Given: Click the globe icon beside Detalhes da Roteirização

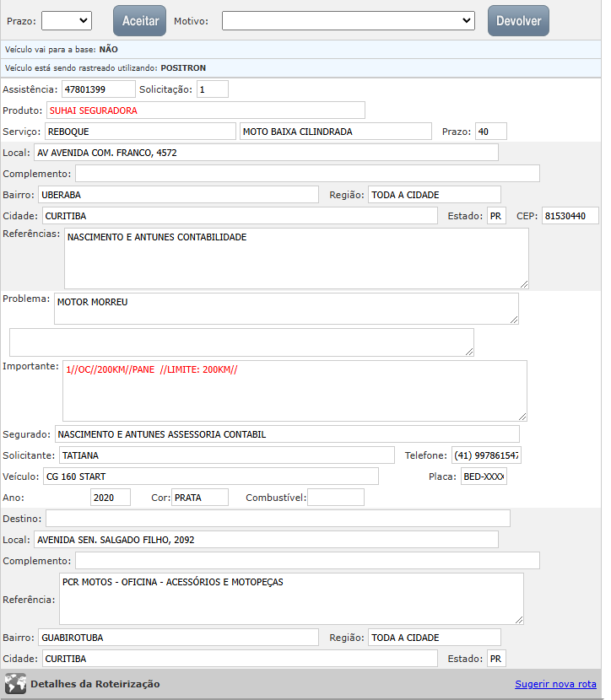Looking at the screenshot, I should [15, 684].
